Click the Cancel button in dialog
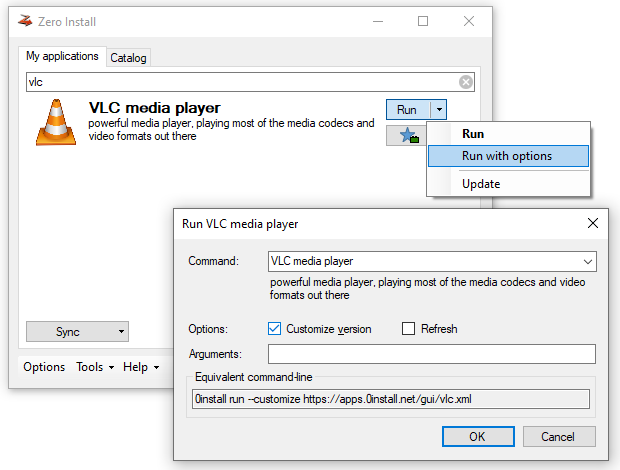620x470 pixels. tap(559, 436)
